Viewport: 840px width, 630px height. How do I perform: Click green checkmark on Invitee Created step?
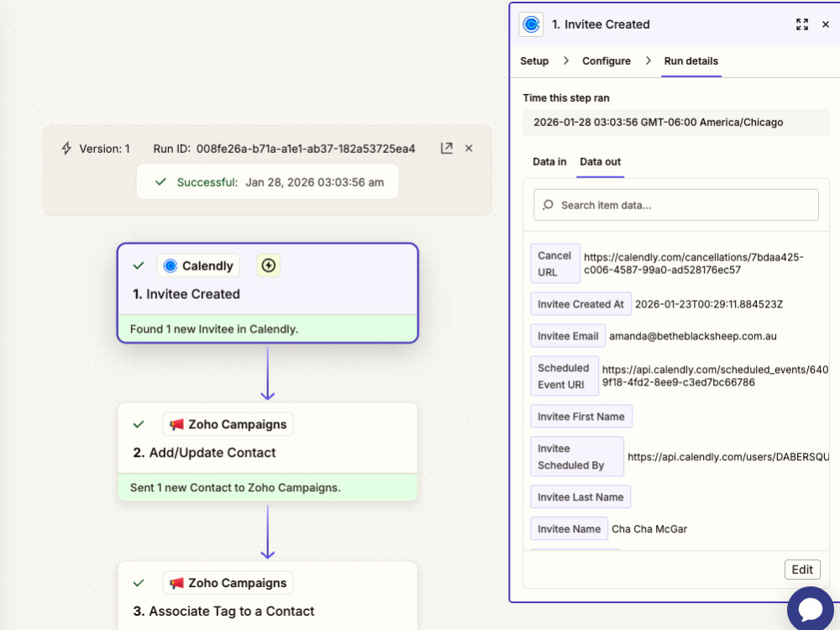coord(139,265)
